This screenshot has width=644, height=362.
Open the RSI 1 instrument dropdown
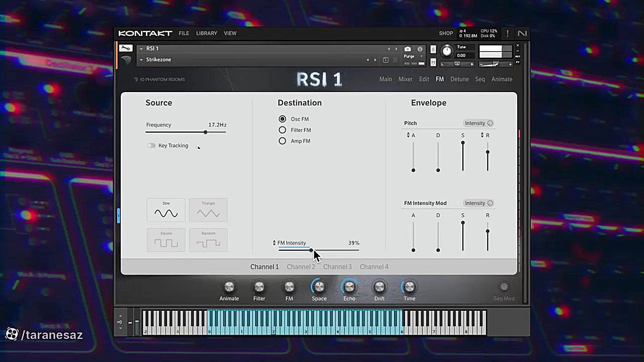pyautogui.click(x=141, y=49)
